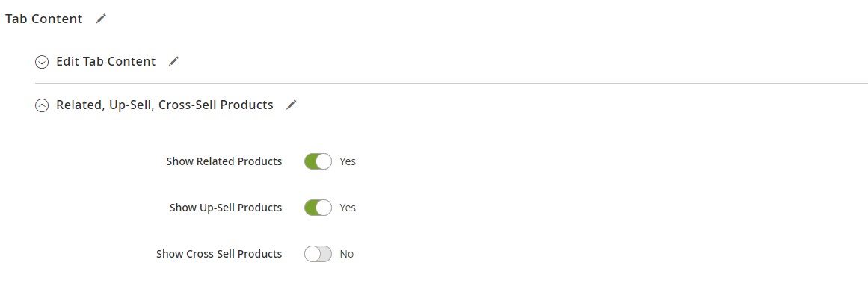Click the pencil icon after Related, Up-Sell, Cross-Sell Products
Image resolution: width=868 pixels, height=301 pixels.
[292, 105]
